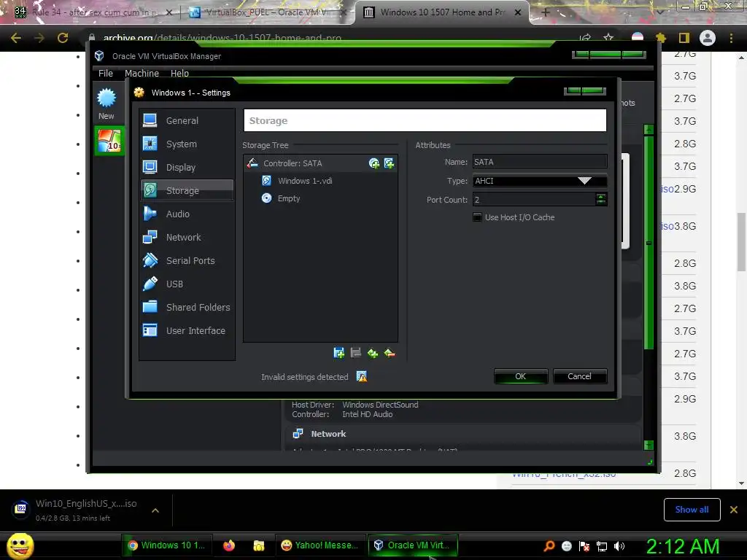Open the File menu in VirtualBox Manager
This screenshot has height=560, width=747.
[106, 74]
